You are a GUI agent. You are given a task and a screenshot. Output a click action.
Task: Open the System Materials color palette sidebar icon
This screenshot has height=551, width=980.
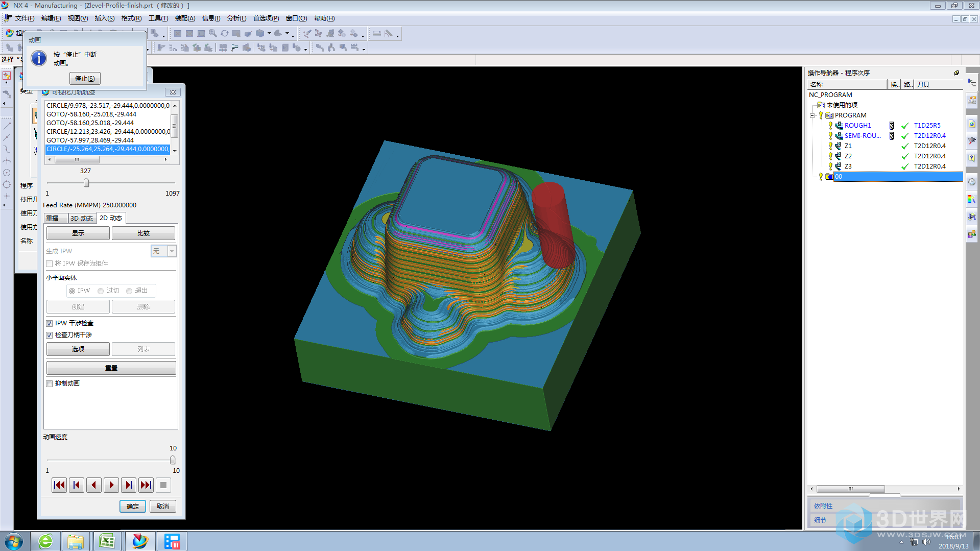click(972, 199)
